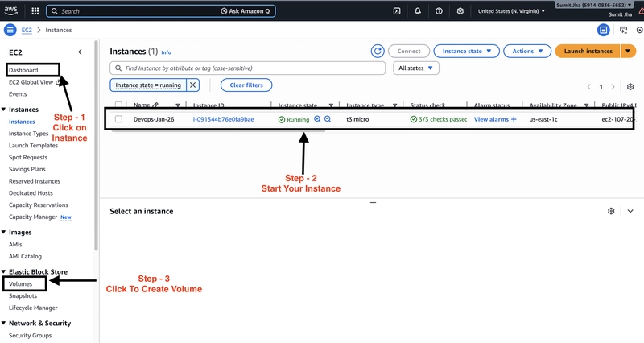Sort by Instance state column header

tap(298, 105)
